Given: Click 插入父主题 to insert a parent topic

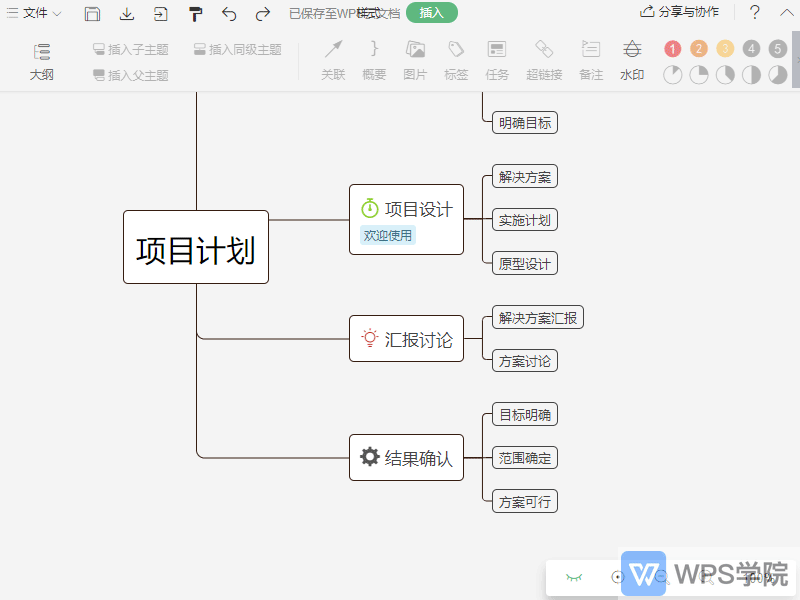Looking at the screenshot, I should [131, 75].
